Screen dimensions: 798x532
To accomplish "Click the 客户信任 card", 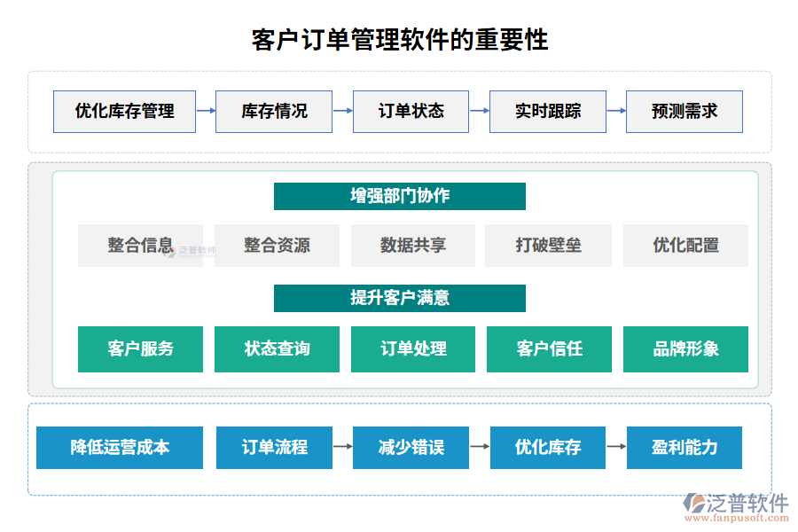I will 548,349.
